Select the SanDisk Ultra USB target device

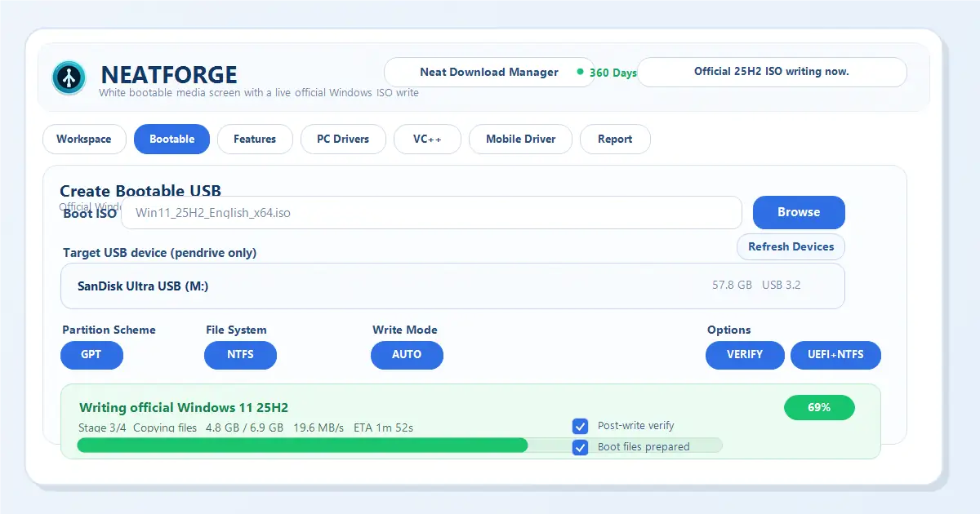[x=452, y=286]
